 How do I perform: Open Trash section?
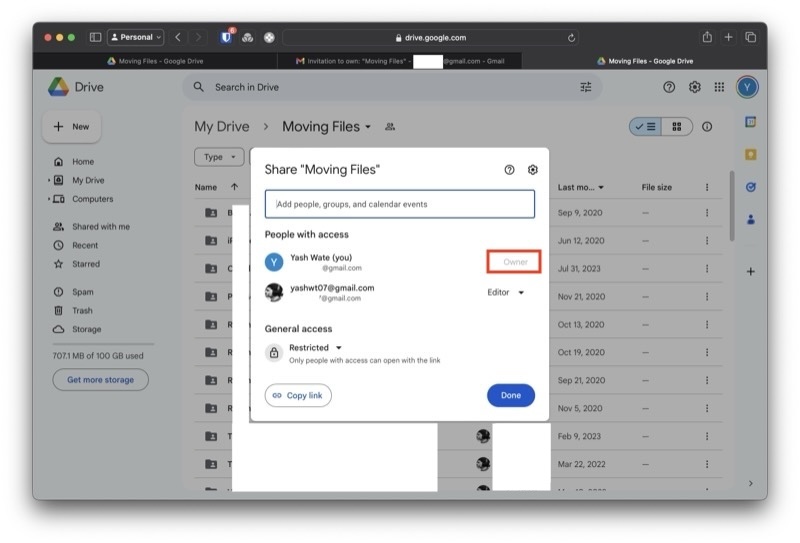73,310
